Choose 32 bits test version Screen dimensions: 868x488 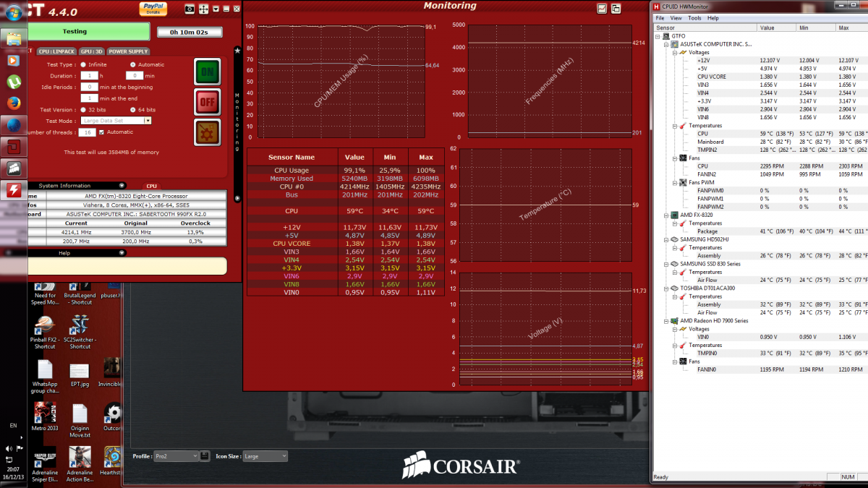[83, 109]
